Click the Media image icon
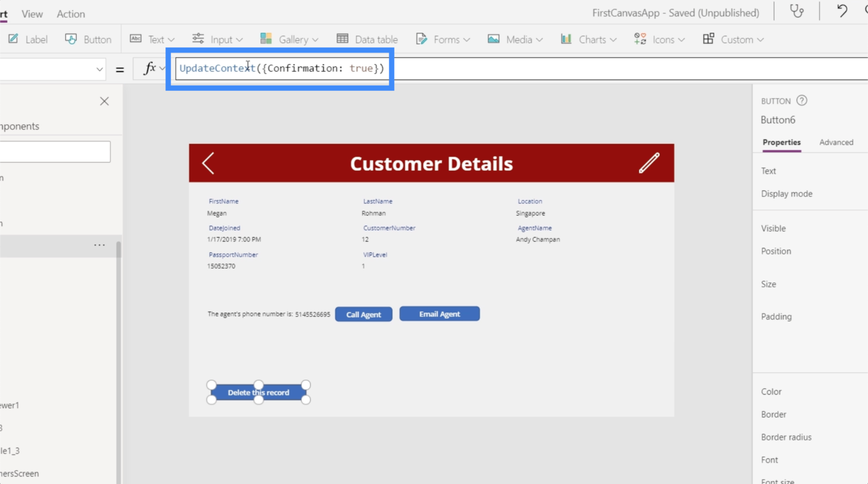Viewport: 868px width, 484px height. pyautogui.click(x=493, y=39)
